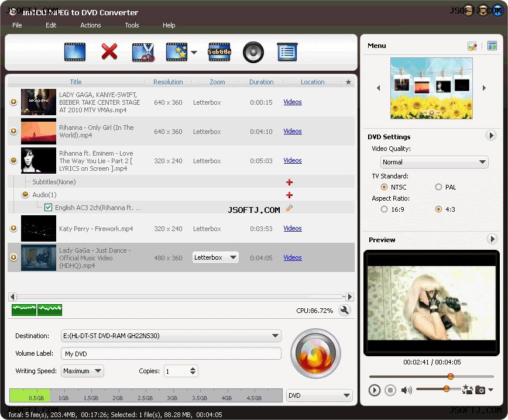Open the video effects stars icon
The width and height of the screenshot is (508, 420).
point(177,52)
